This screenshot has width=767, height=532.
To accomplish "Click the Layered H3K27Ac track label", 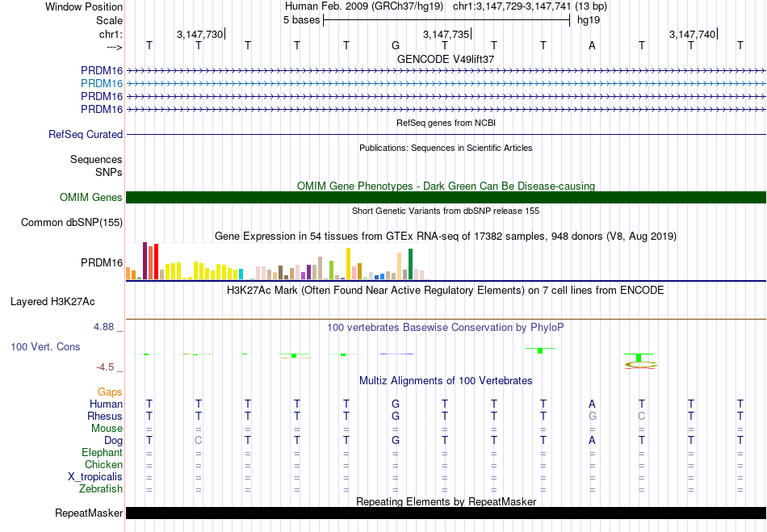I will click(52, 302).
